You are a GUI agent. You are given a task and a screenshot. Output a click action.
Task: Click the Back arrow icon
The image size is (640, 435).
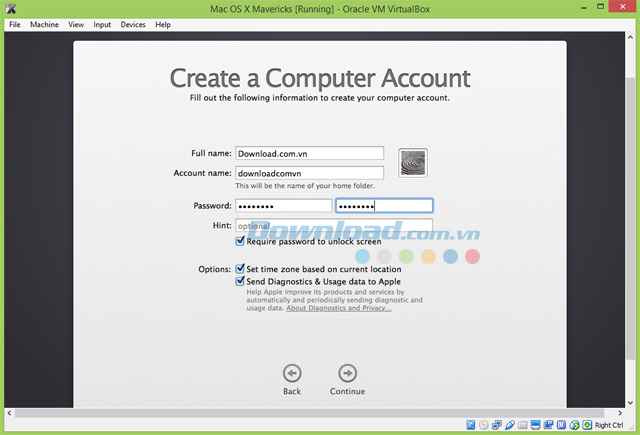(x=292, y=373)
